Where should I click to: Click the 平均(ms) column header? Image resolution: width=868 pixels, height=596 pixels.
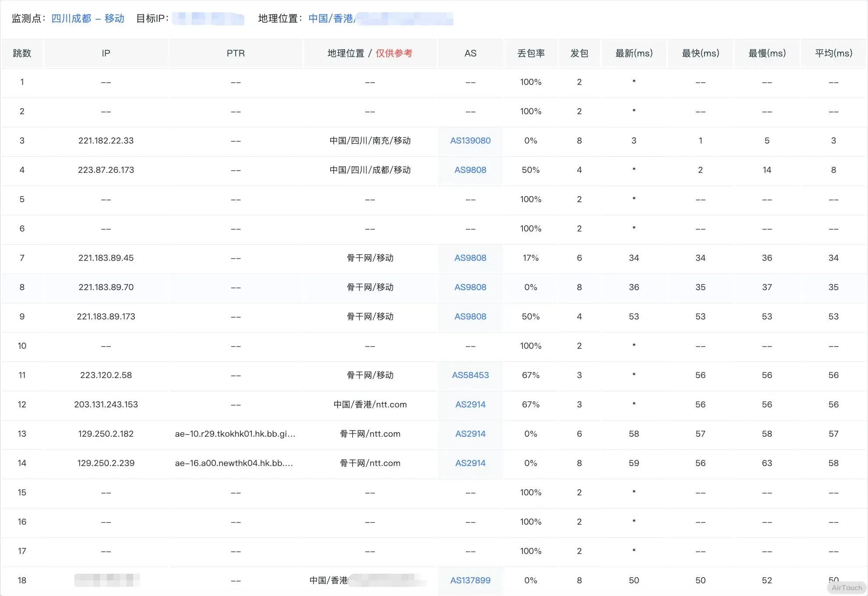(x=833, y=53)
